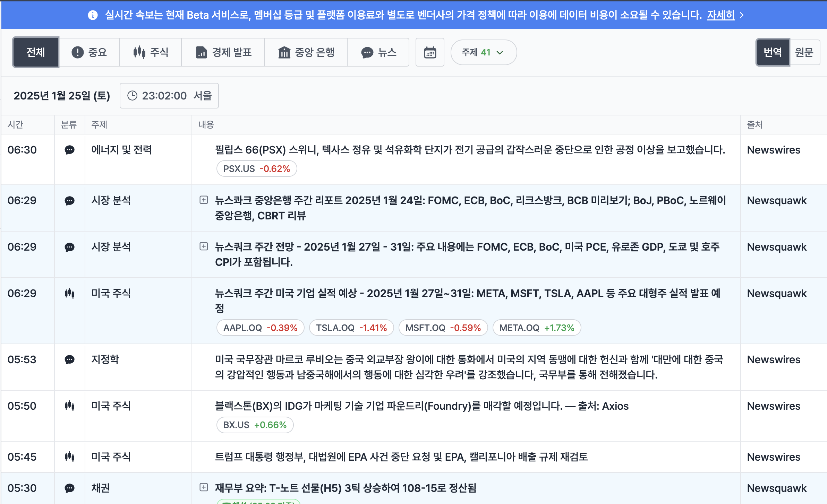Select the 중앙 은행 tab
The image size is (827, 504).
click(306, 52)
